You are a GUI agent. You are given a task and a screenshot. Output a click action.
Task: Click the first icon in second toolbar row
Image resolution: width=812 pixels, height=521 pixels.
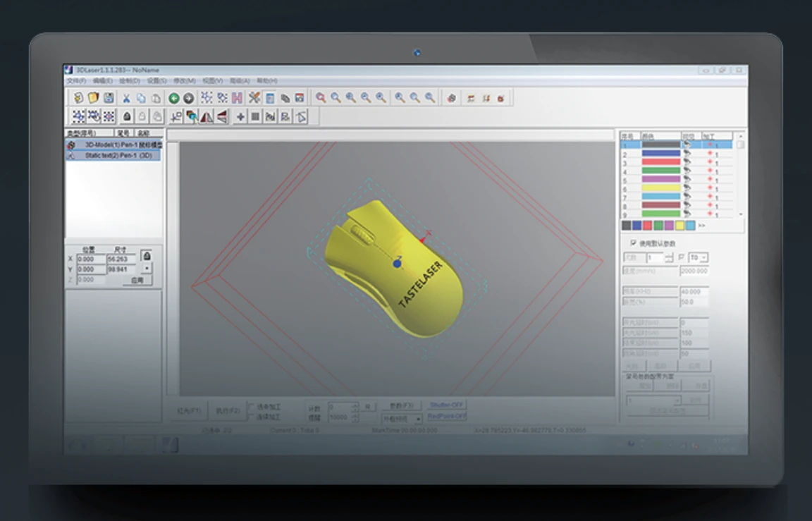click(79, 116)
